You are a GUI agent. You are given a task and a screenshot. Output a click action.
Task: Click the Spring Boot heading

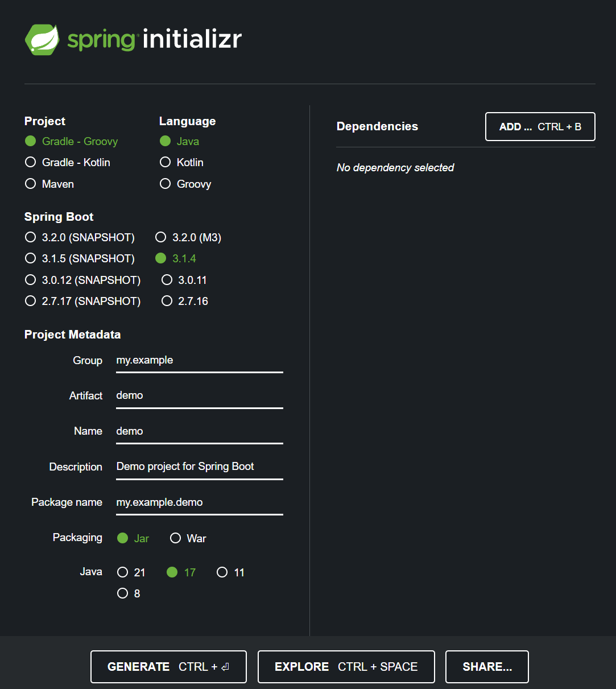click(59, 217)
